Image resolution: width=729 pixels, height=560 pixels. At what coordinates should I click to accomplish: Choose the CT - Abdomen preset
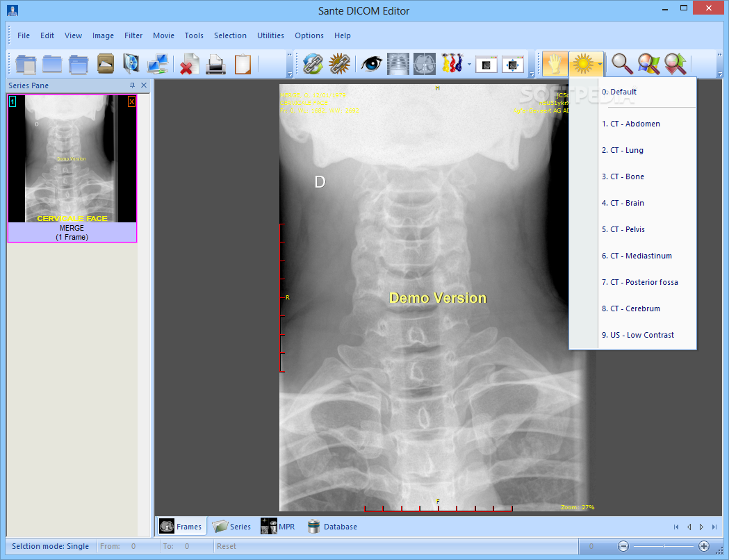(633, 124)
